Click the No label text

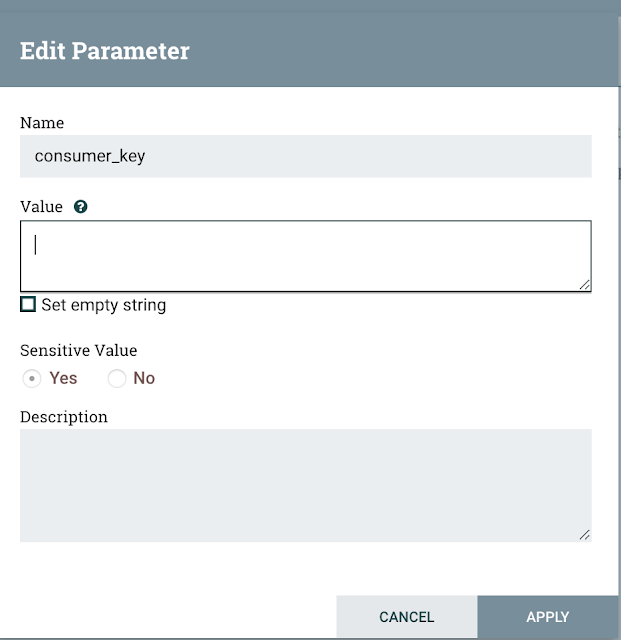[144, 378]
